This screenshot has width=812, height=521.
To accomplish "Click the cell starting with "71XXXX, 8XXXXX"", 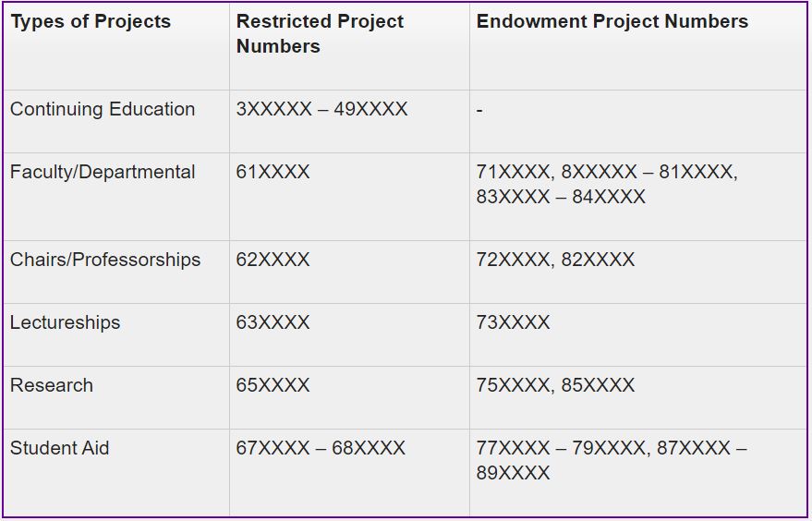I will click(x=606, y=185).
